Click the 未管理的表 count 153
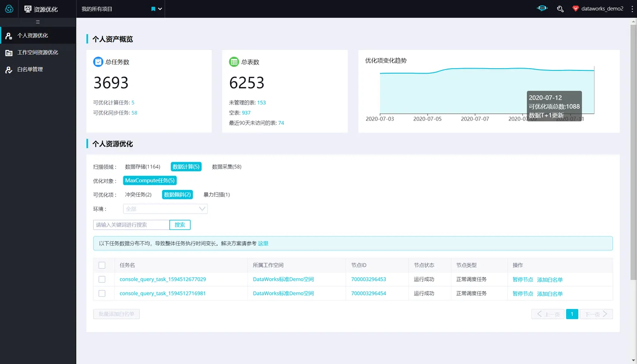 tap(261, 103)
